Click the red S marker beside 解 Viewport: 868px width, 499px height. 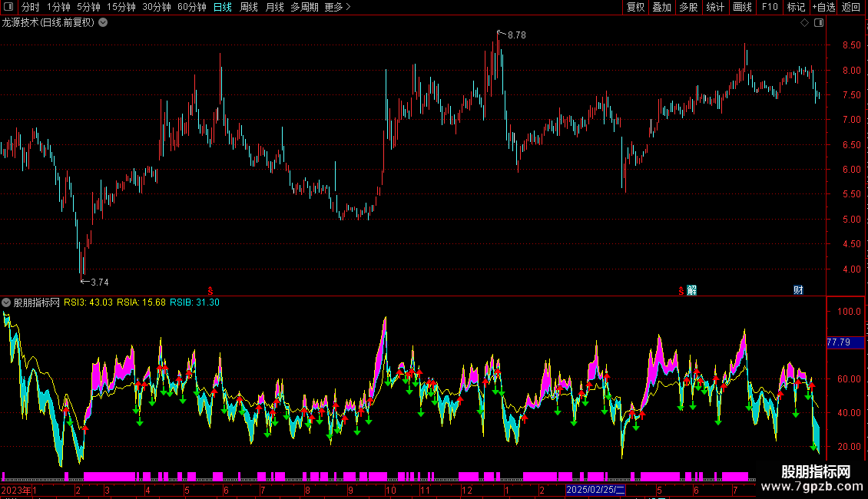(x=681, y=291)
